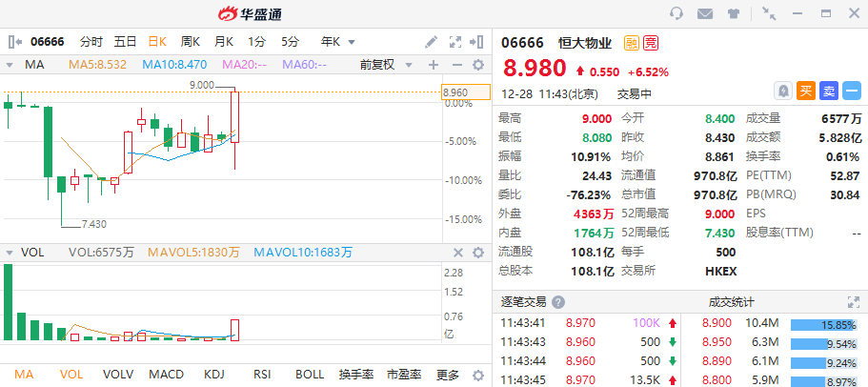Select the 1分 chart tab
This screenshot has height=387, width=868.
click(x=257, y=42)
